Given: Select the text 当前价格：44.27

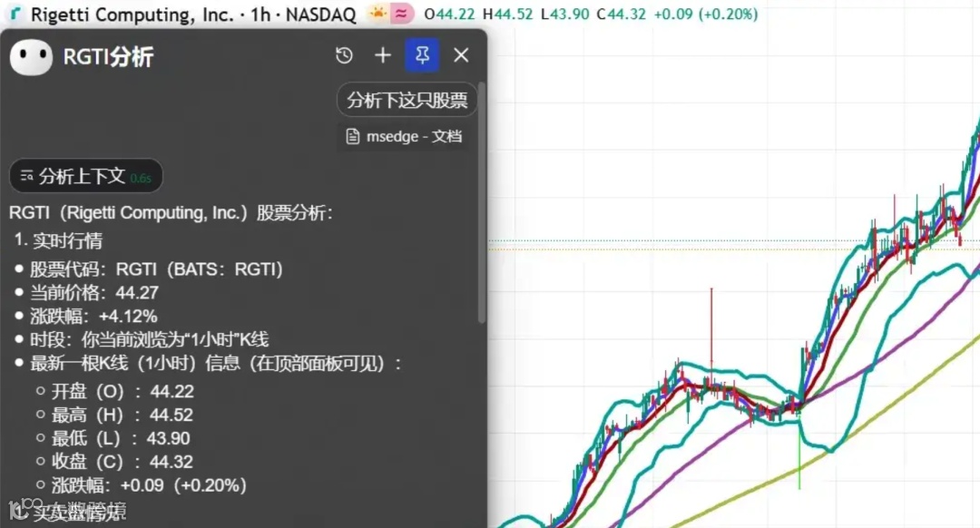Looking at the screenshot, I should point(94,292).
